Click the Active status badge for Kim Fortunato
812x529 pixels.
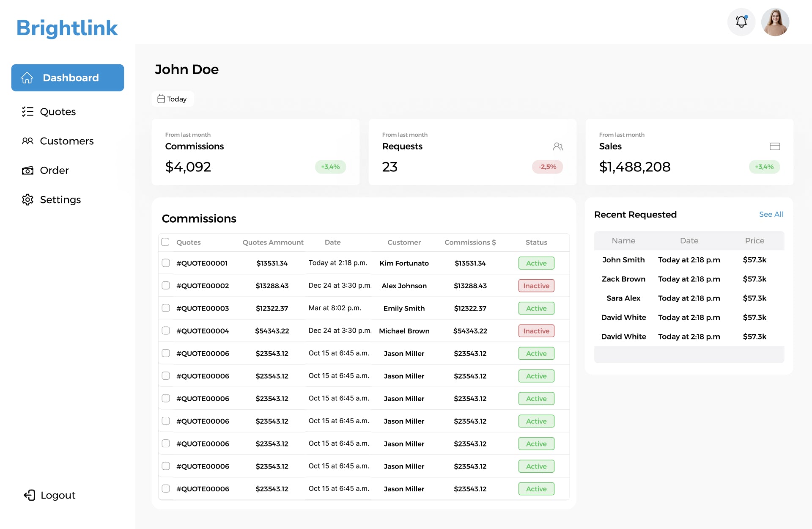point(536,263)
